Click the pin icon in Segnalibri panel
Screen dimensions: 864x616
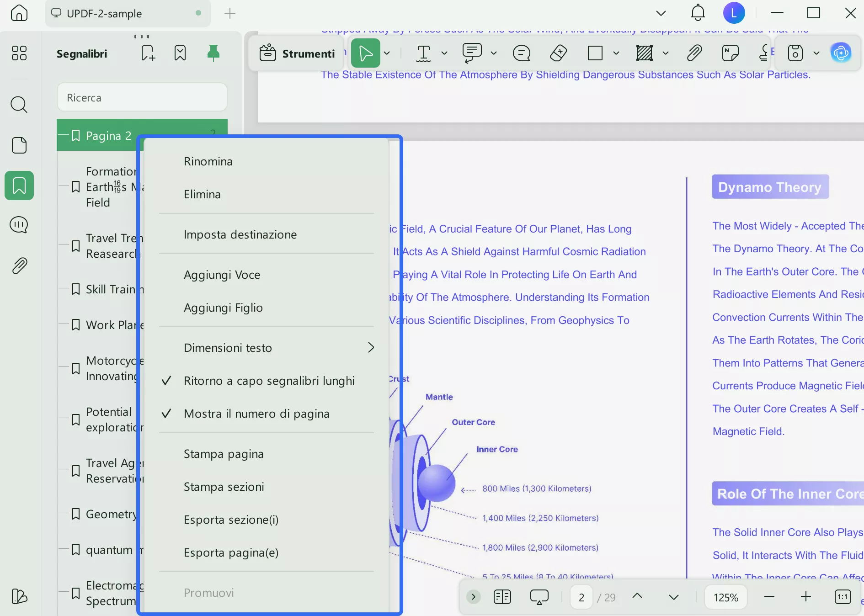click(213, 53)
